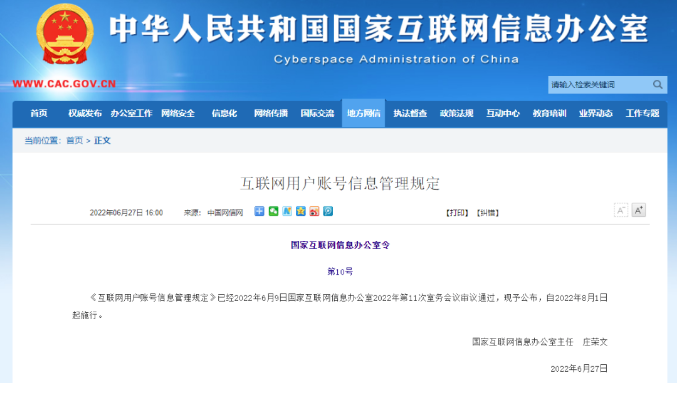Select the 地方网信 navigation tab
This screenshot has height=399, width=677.
coord(364,114)
